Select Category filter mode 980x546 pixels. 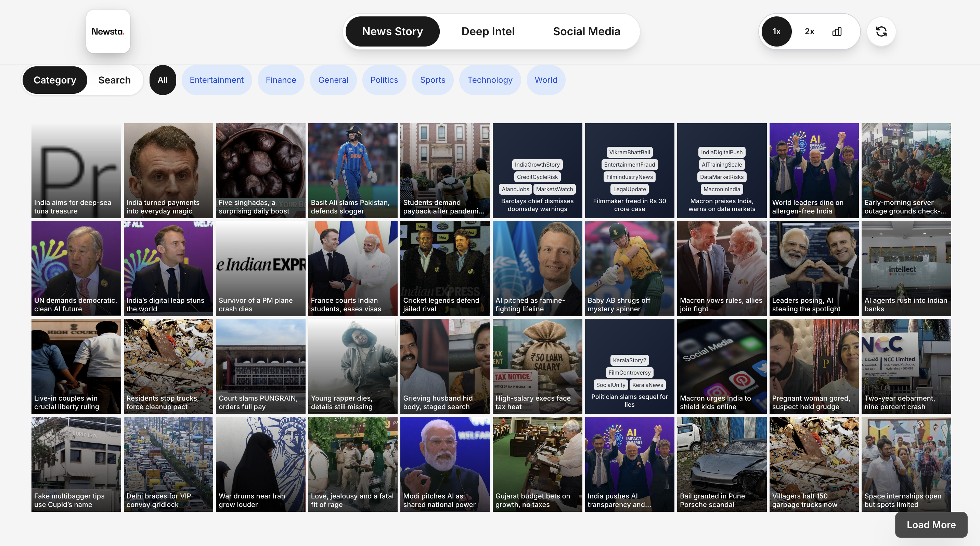55,80
